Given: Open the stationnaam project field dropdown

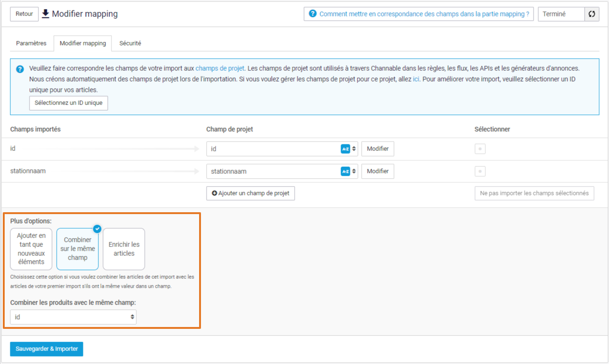Looking at the screenshot, I should point(281,171).
